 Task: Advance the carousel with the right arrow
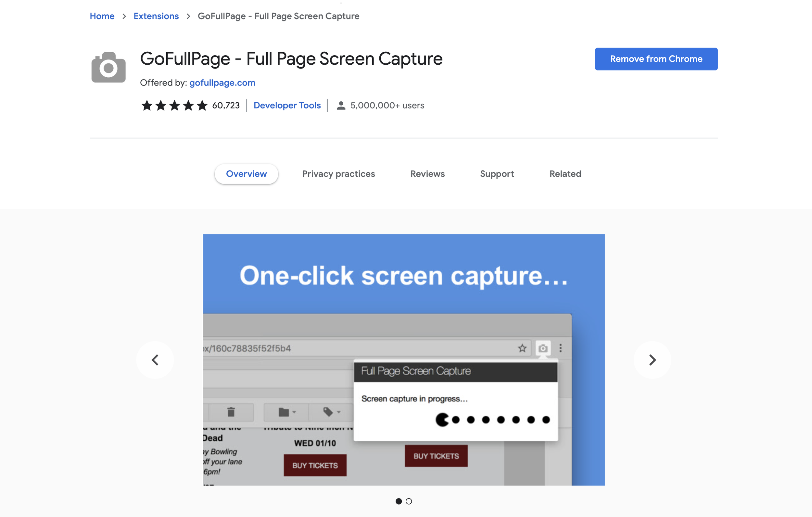[652, 360]
